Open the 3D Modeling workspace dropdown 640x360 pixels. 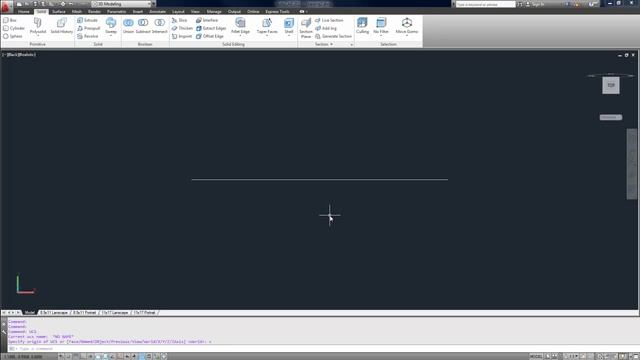tap(123, 4)
